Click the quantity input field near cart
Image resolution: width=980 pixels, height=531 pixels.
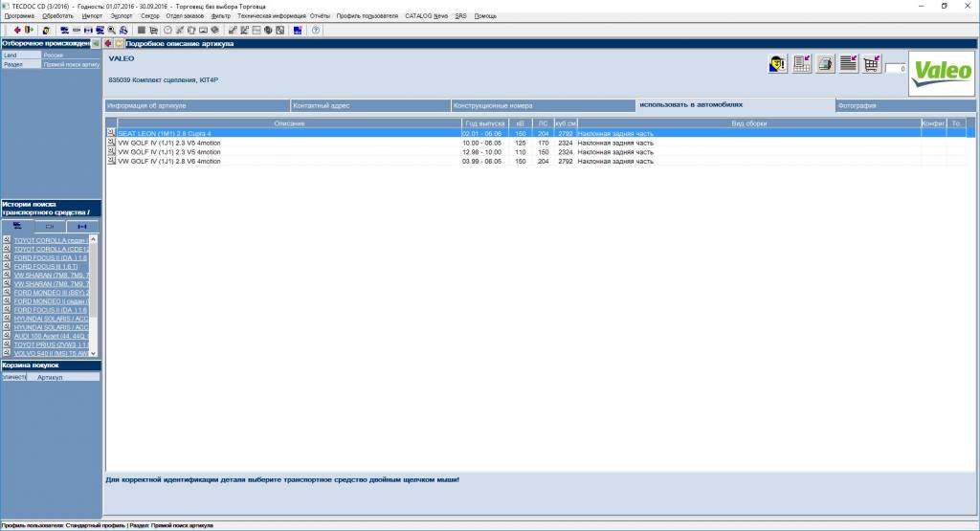coord(896,69)
